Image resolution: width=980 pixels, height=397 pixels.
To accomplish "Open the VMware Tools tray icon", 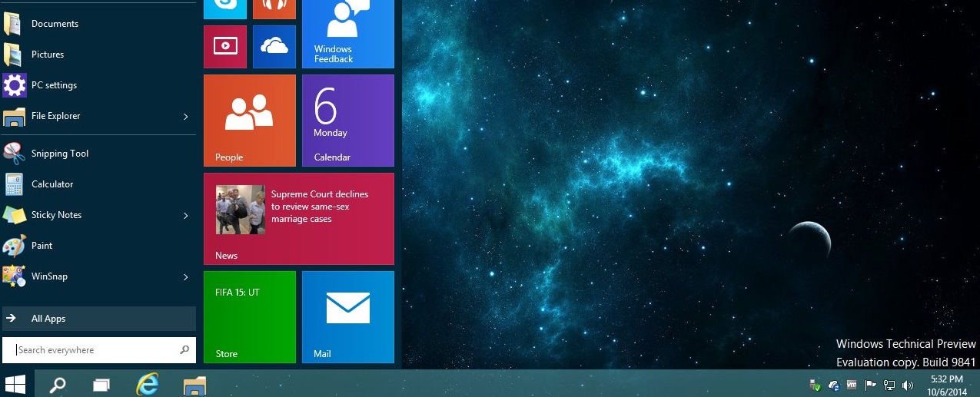I will point(852,385).
